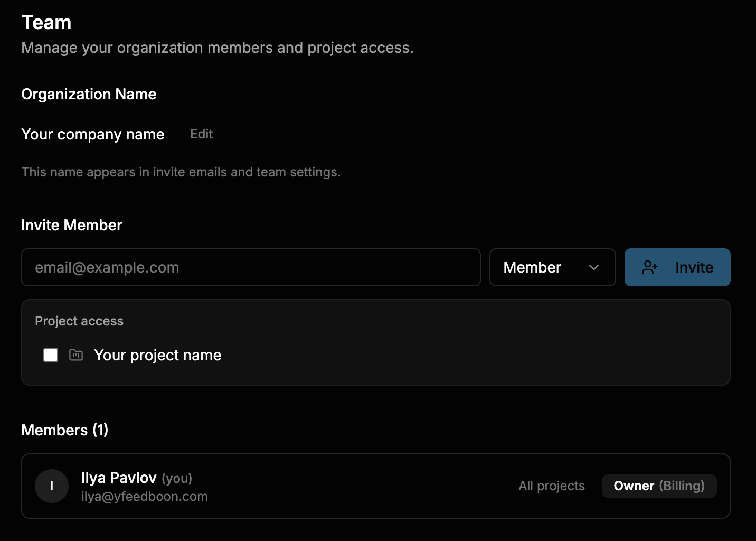Click the invite person icon inside Invite button
This screenshot has width=756, height=541.
pos(650,267)
